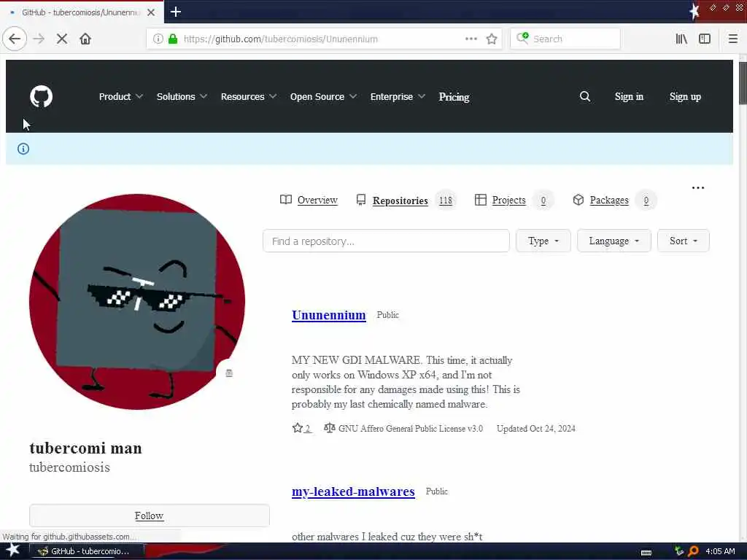This screenshot has height=560, width=747.
Task: Click the GitHub taskbar window button
Action: (88, 551)
